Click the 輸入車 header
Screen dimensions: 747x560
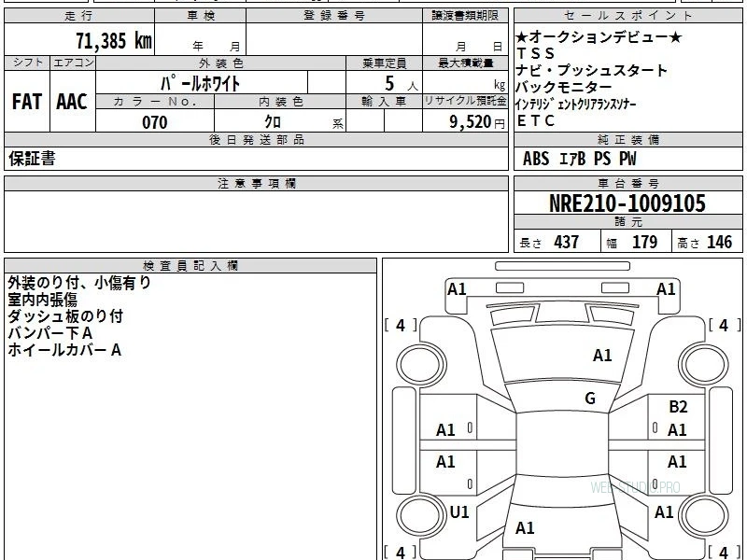point(384,102)
